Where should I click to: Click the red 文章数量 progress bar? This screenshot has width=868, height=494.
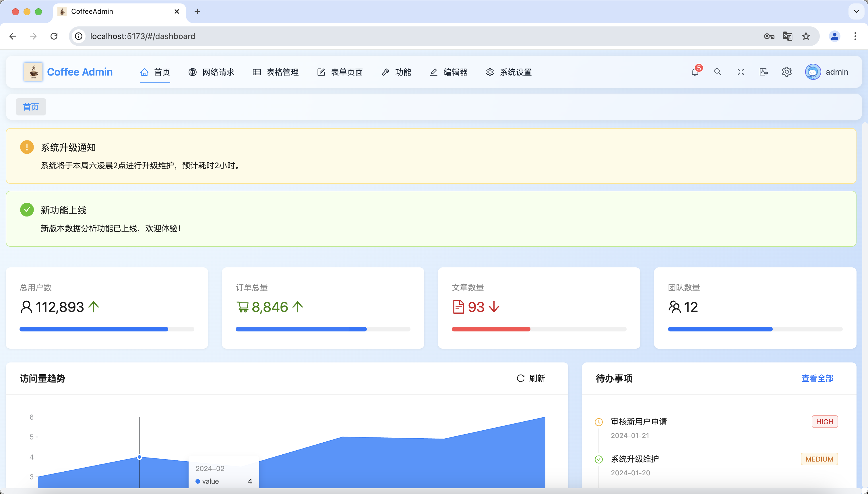[x=539, y=329]
